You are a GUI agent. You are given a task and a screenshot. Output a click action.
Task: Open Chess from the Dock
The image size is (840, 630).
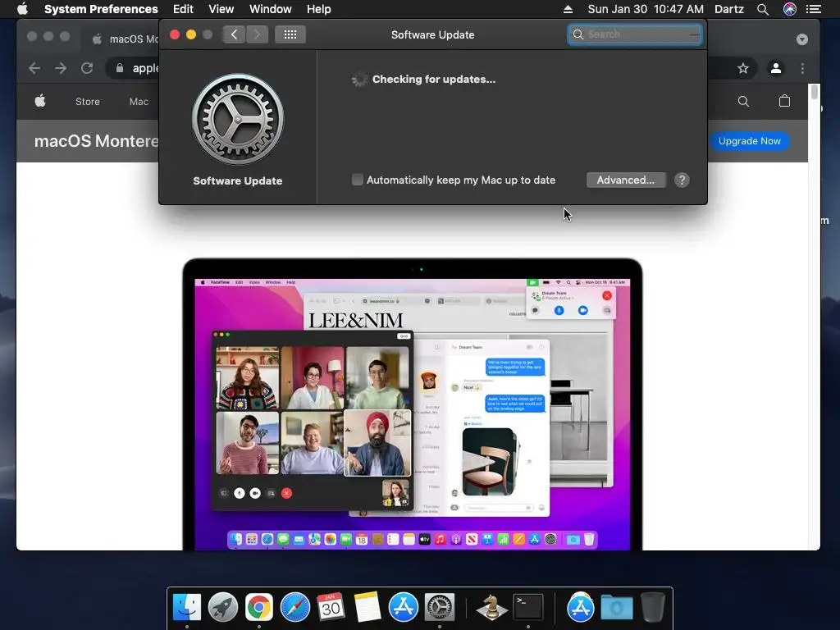coord(492,608)
